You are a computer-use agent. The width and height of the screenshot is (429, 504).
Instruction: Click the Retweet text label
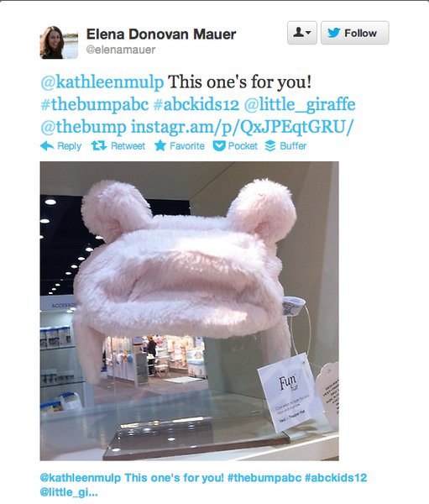tap(128, 146)
